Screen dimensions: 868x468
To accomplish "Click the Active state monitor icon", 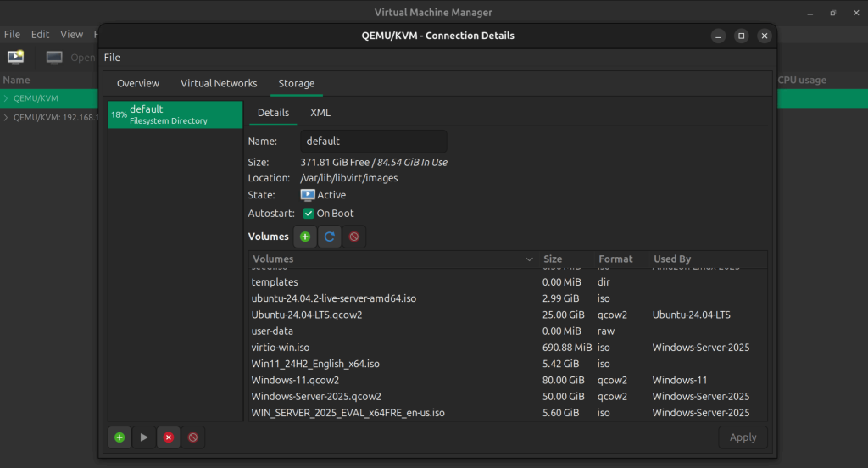I will point(308,195).
